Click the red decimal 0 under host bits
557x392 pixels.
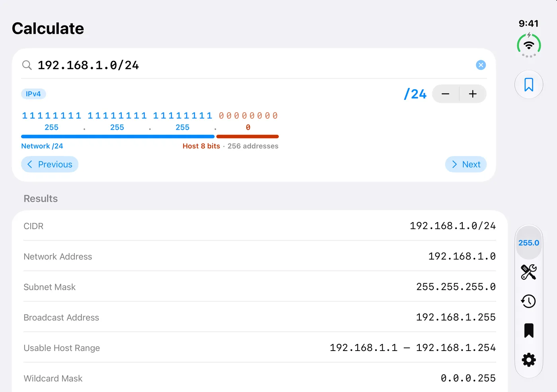[x=248, y=127]
